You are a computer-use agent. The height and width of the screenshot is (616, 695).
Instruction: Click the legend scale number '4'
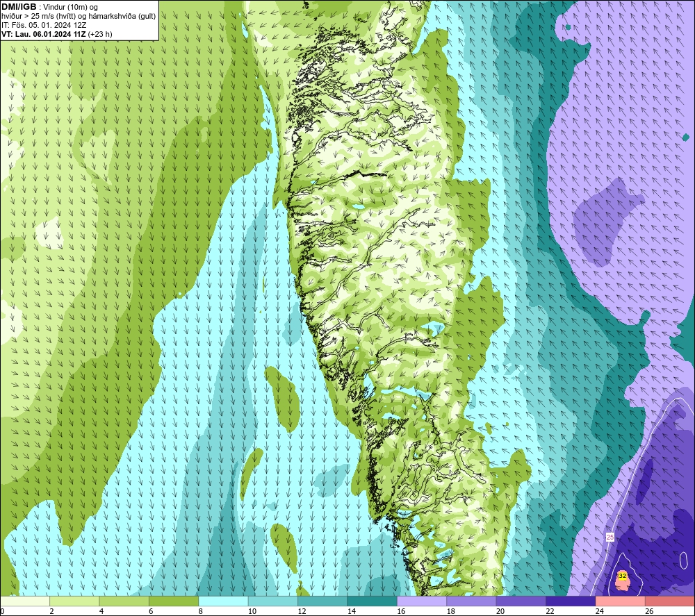[x=101, y=611]
